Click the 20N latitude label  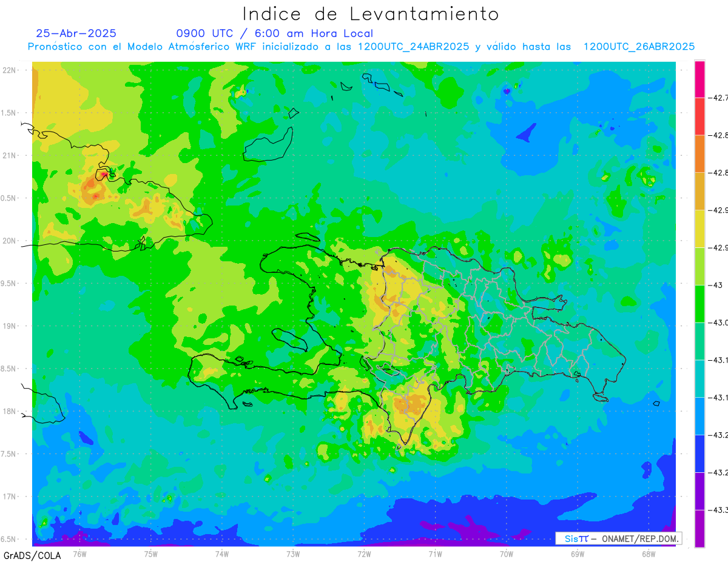[9, 241]
